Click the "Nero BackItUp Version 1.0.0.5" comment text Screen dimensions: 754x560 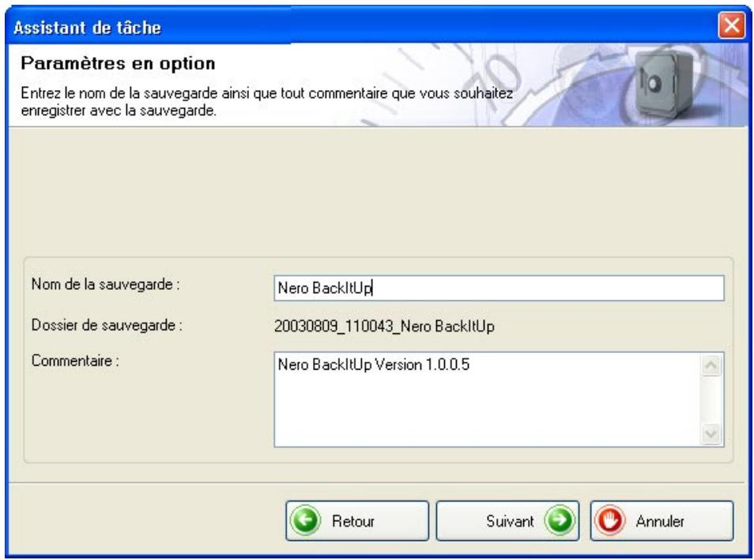coord(374,364)
